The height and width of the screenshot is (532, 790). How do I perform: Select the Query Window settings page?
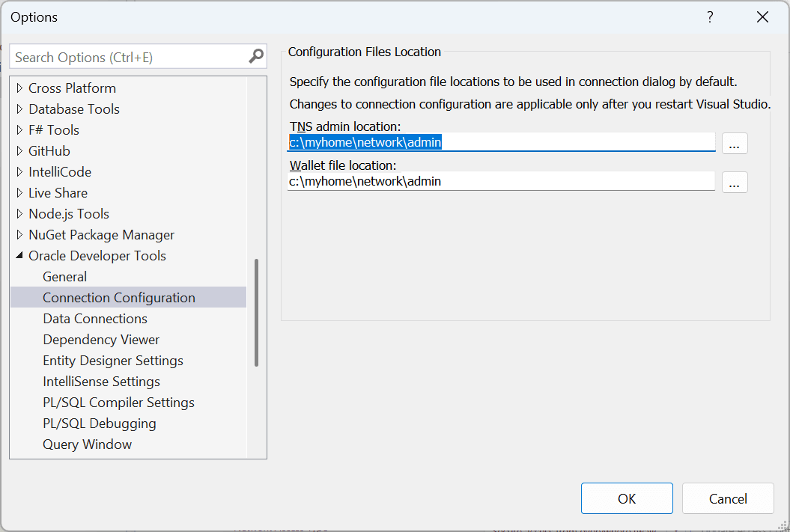point(87,444)
